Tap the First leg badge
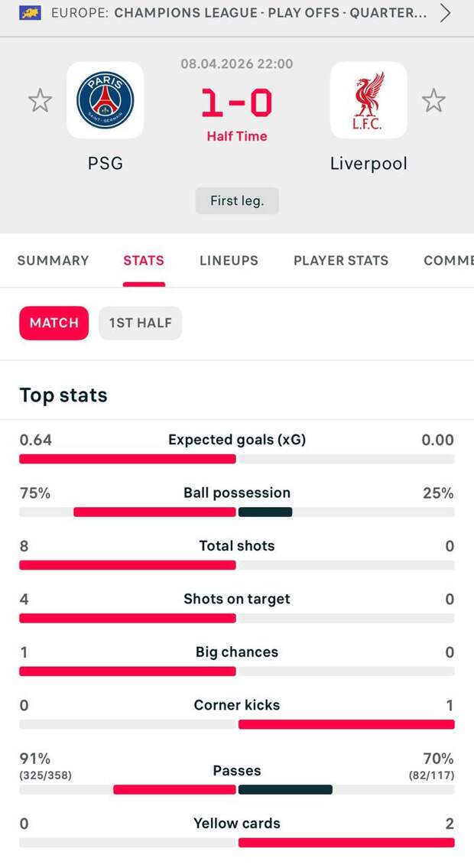This screenshot has width=474, height=868. click(x=237, y=201)
